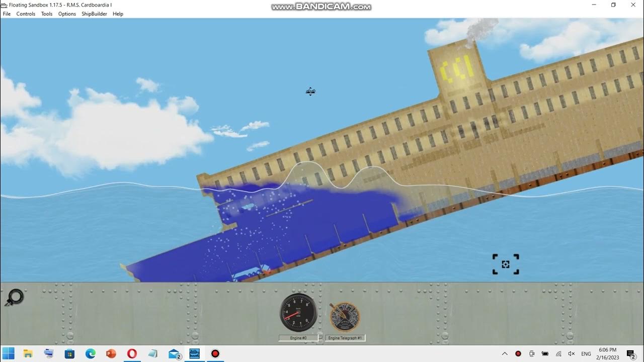Launch Microsoft Edge from taskbar
The width and height of the screenshot is (644, 362).
[91, 353]
